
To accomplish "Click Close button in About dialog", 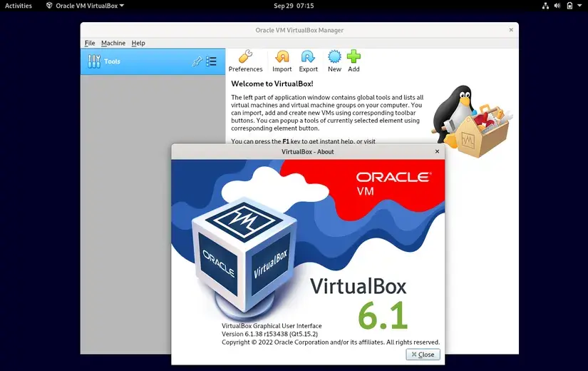I will [423, 355].
